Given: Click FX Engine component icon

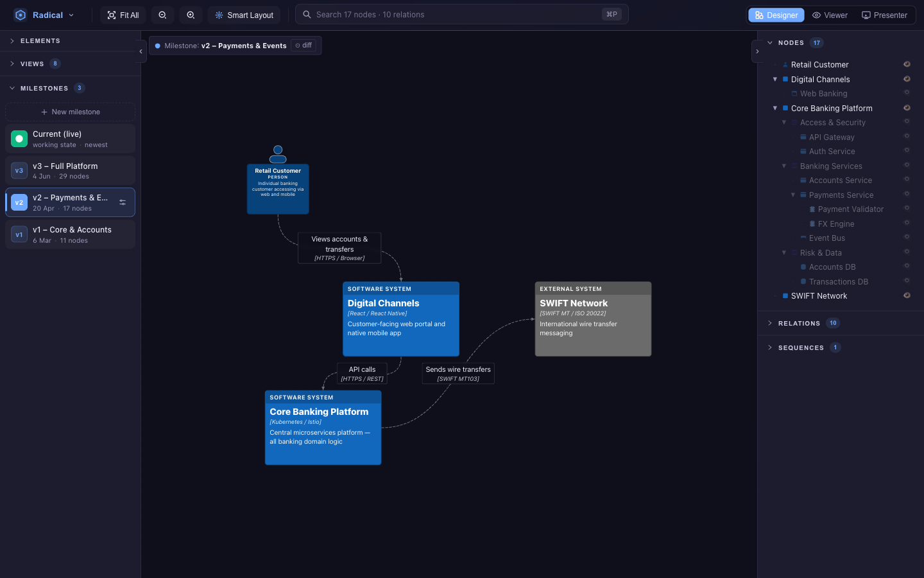Looking at the screenshot, I should (812, 223).
